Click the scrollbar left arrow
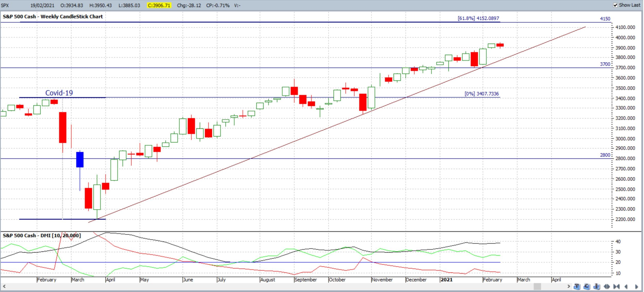This screenshot has width=644, height=292. [x=4, y=286]
